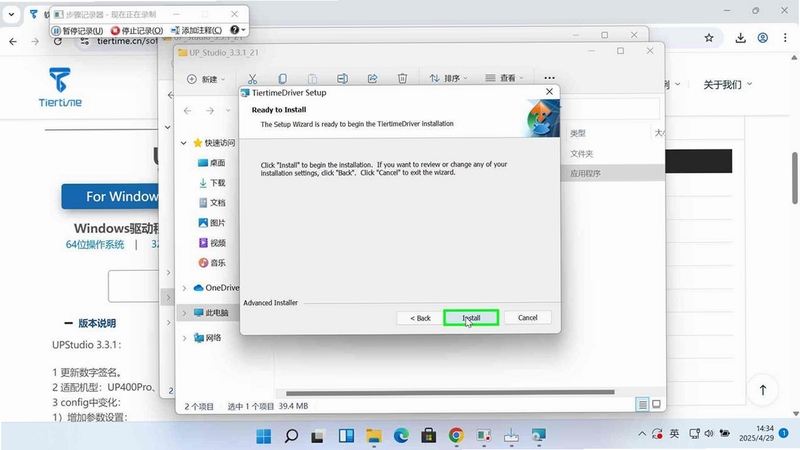800x450 pixels.
Task: Click Install in TiertimeDriver Setup
Action: pos(471,317)
